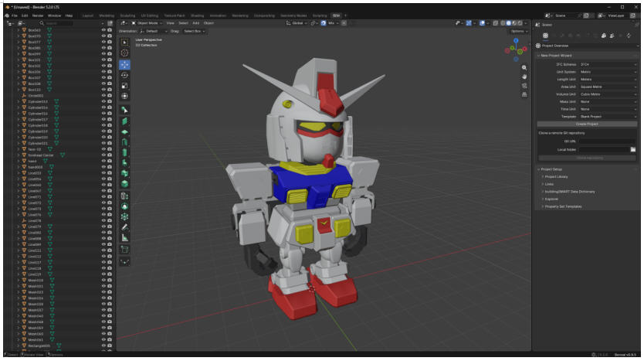Open the viewport Select menu

click(x=183, y=23)
